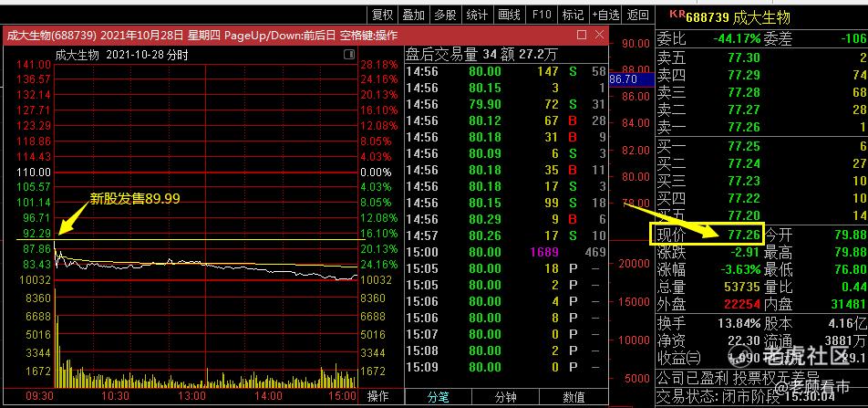Viewport: 868px width, 408px height.
Task: Select the 多股 multi-stock view
Action: coord(445,15)
